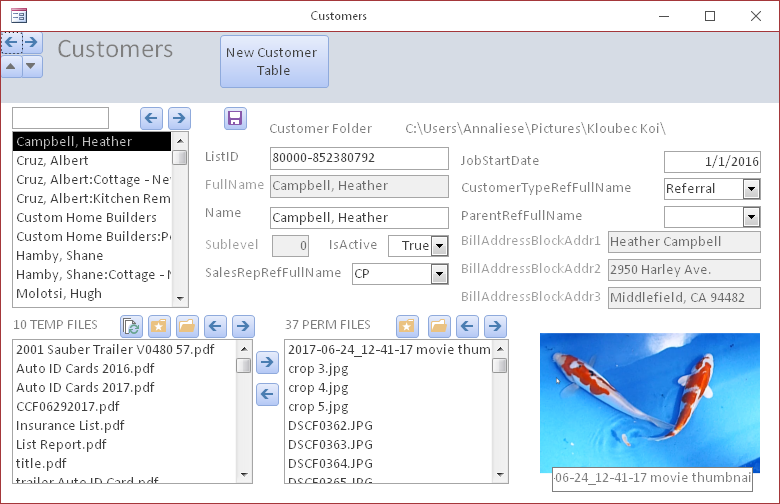Expand the ParentRefFullName combo box
Viewport: 780px width, 504px height.
pyautogui.click(x=752, y=217)
